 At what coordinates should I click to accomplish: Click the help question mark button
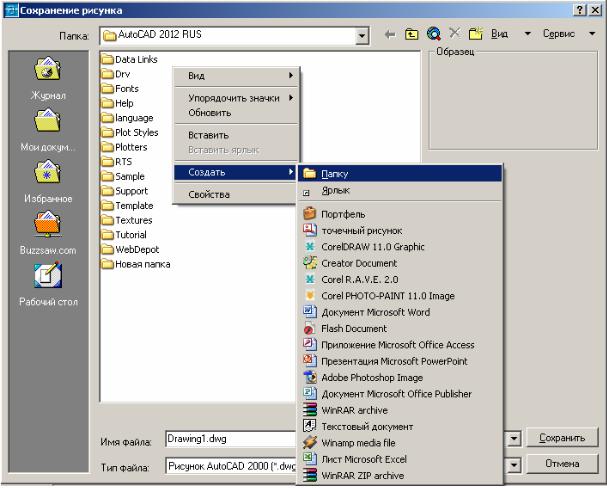tap(579, 10)
